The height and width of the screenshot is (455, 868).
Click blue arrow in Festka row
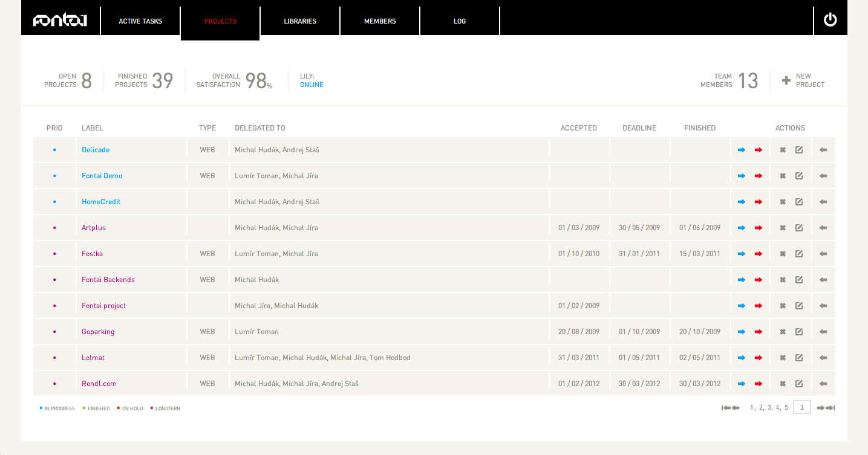coord(742,254)
